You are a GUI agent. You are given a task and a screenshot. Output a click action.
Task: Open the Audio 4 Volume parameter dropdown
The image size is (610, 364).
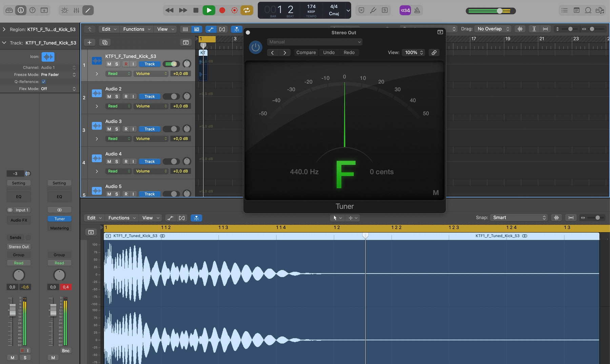(151, 171)
